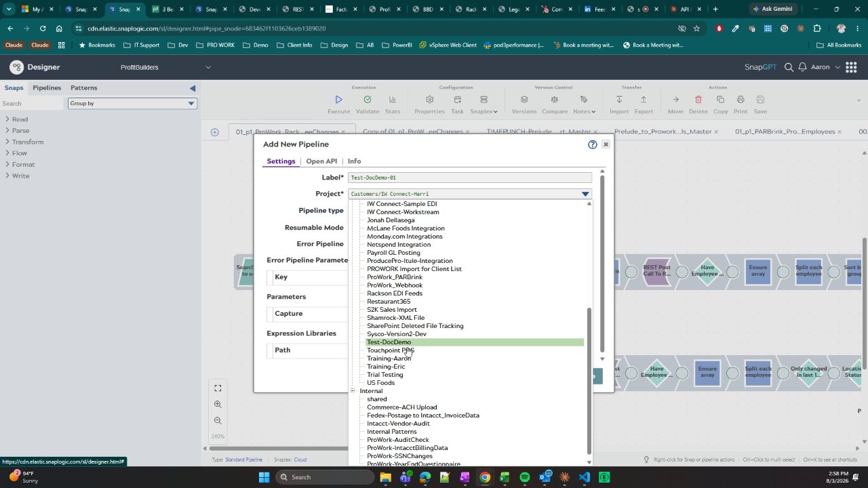868x488 pixels.
Task: Click the Save pipeline icon
Action: pos(761,100)
